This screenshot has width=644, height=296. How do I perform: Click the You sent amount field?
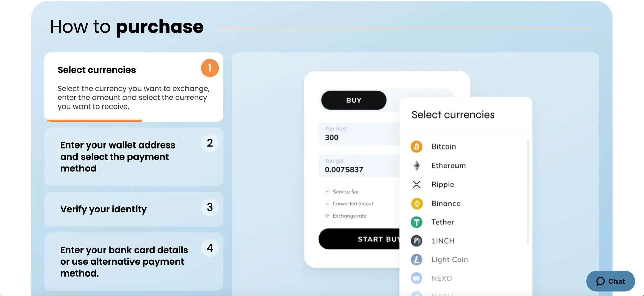click(359, 134)
